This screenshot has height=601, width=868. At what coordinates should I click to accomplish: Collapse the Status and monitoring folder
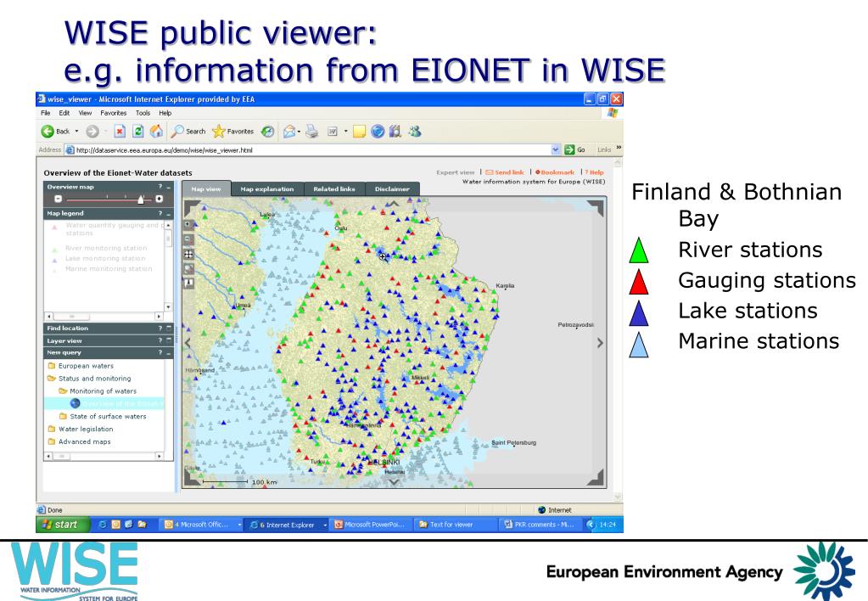pyautogui.click(x=90, y=379)
